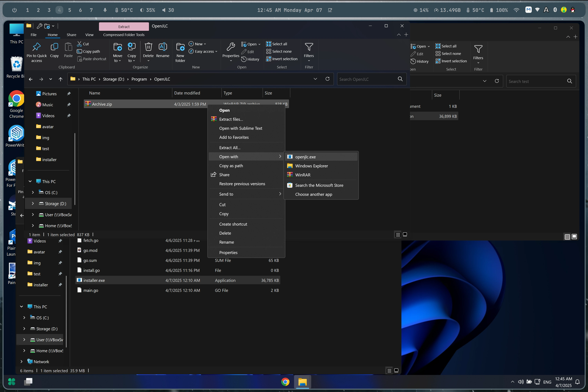
Task: Switch to the details view in OpenJLC
Action: click(398, 234)
